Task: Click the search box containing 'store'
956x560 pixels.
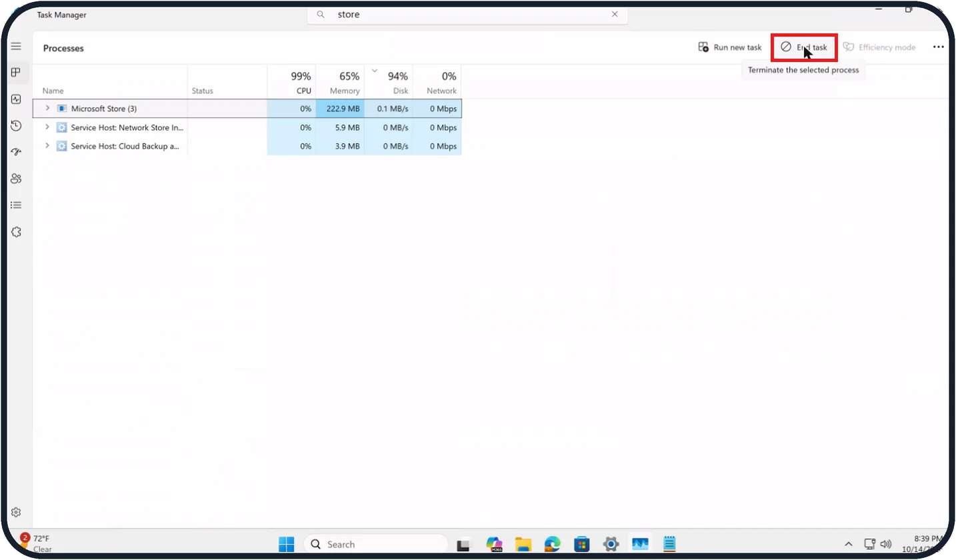Action: (467, 14)
